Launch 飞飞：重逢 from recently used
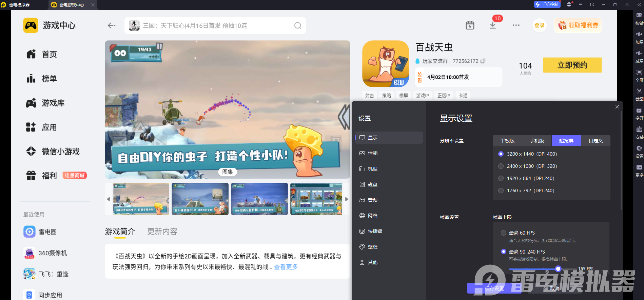 coord(46,274)
